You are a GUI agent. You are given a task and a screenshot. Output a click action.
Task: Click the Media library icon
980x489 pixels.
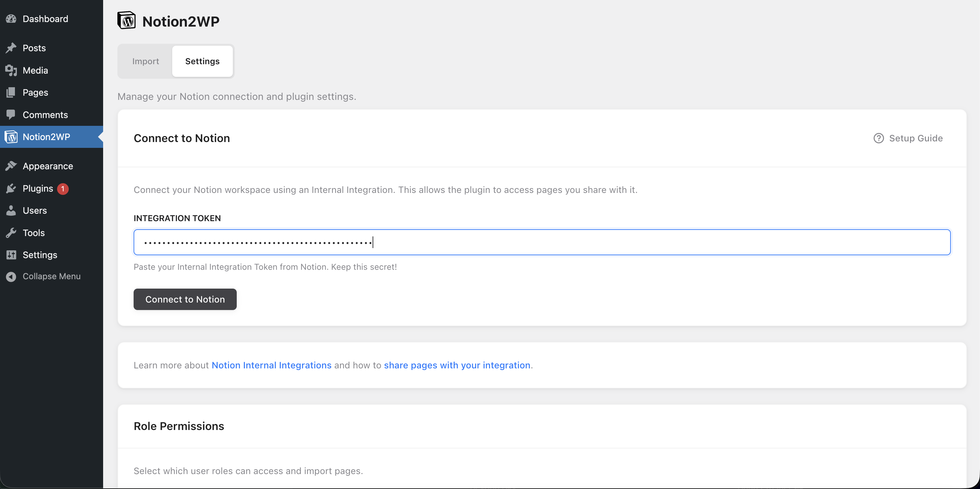(x=11, y=70)
